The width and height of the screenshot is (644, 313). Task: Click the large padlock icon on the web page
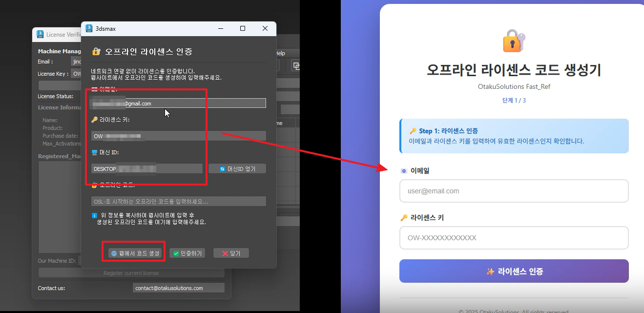coord(514,42)
